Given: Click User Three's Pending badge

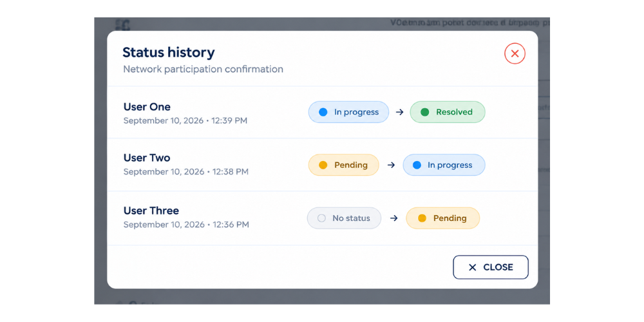Looking at the screenshot, I should pos(443,218).
